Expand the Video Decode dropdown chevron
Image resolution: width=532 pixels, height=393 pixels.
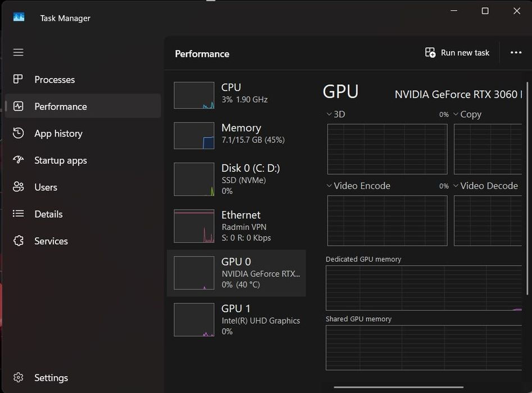tap(456, 186)
